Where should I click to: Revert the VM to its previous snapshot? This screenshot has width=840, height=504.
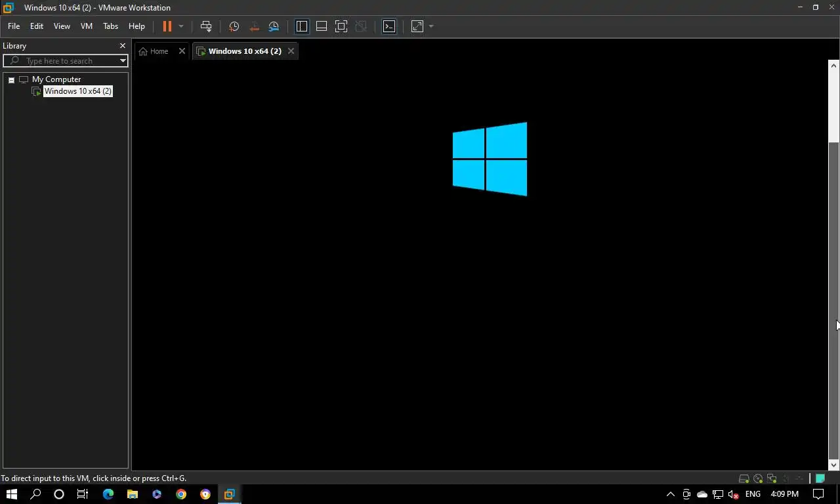[254, 26]
